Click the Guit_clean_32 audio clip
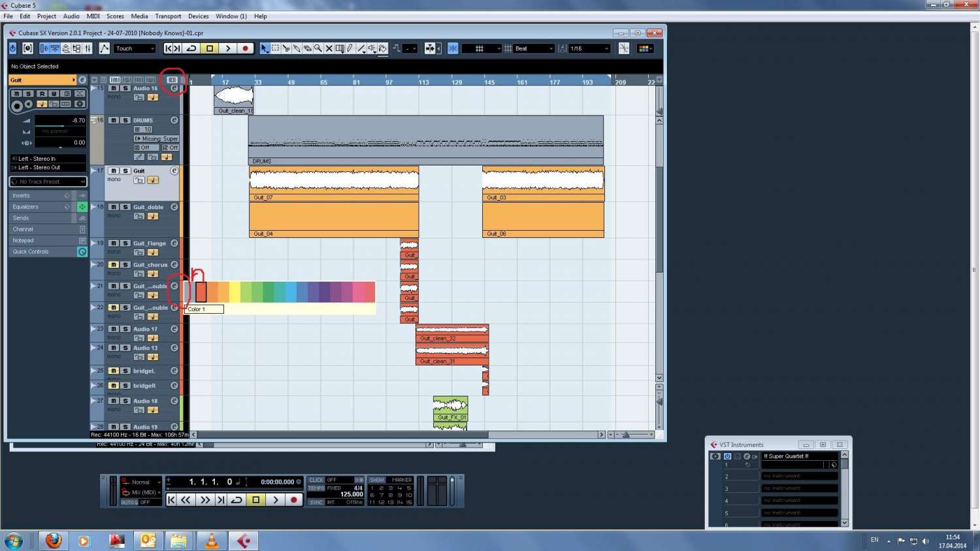 click(x=452, y=333)
